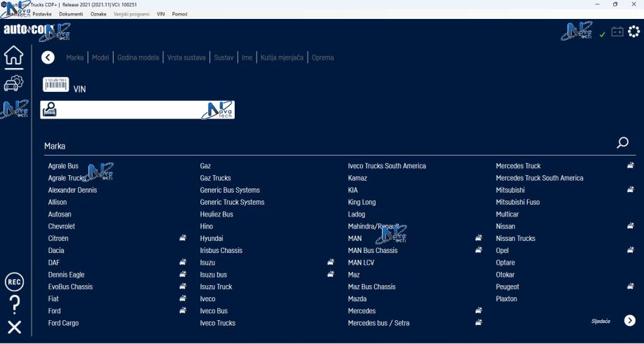
Task: Choose the Hyundai brand
Action: point(212,238)
